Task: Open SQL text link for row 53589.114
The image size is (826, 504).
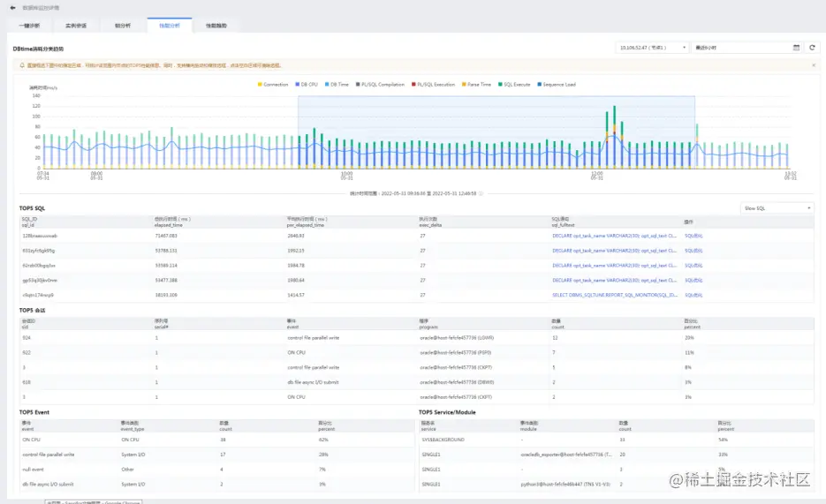Action: click(x=614, y=265)
